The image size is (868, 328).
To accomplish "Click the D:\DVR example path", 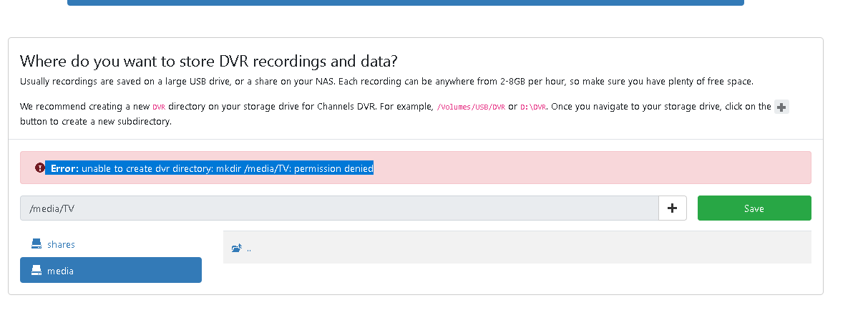I will [534, 107].
